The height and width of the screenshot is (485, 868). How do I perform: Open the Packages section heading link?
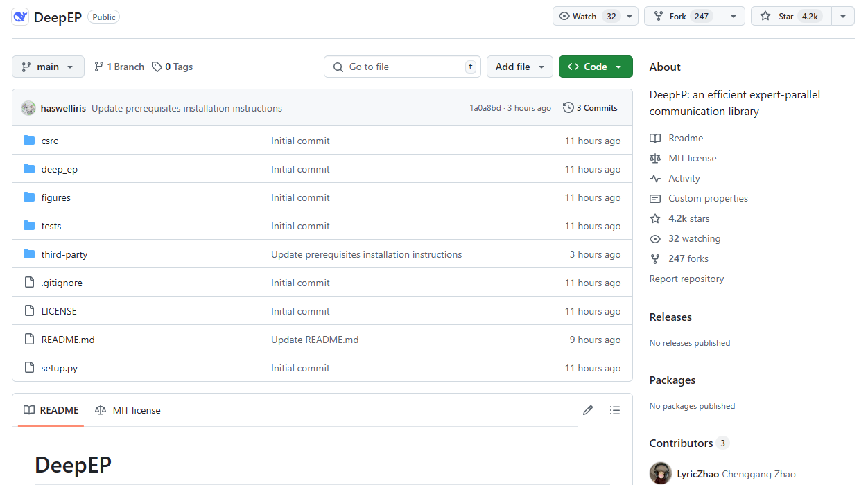[x=672, y=380]
